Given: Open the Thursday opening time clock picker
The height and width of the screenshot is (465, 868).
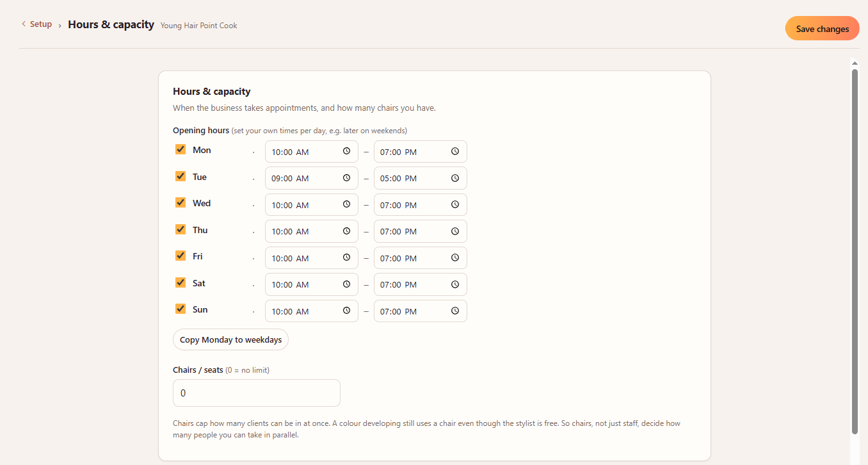Looking at the screenshot, I should [346, 231].
